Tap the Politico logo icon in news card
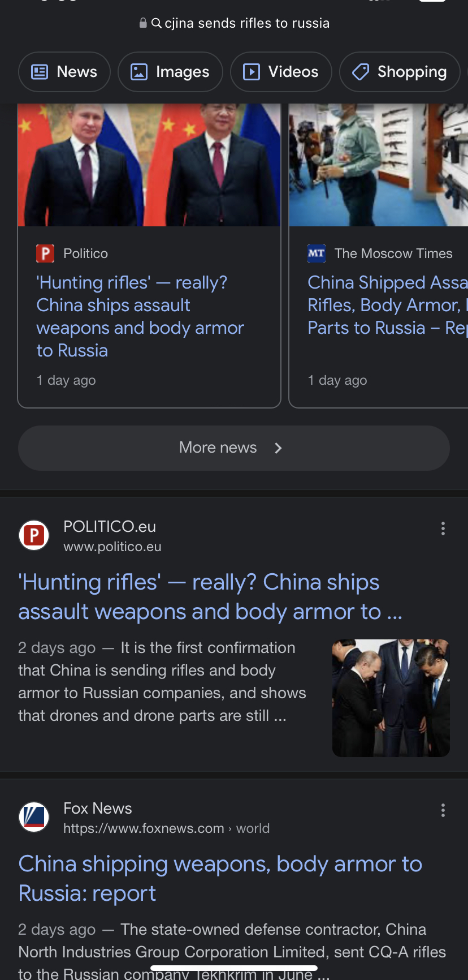This screenshot has height=980, width=468. (x=45, y=253)
